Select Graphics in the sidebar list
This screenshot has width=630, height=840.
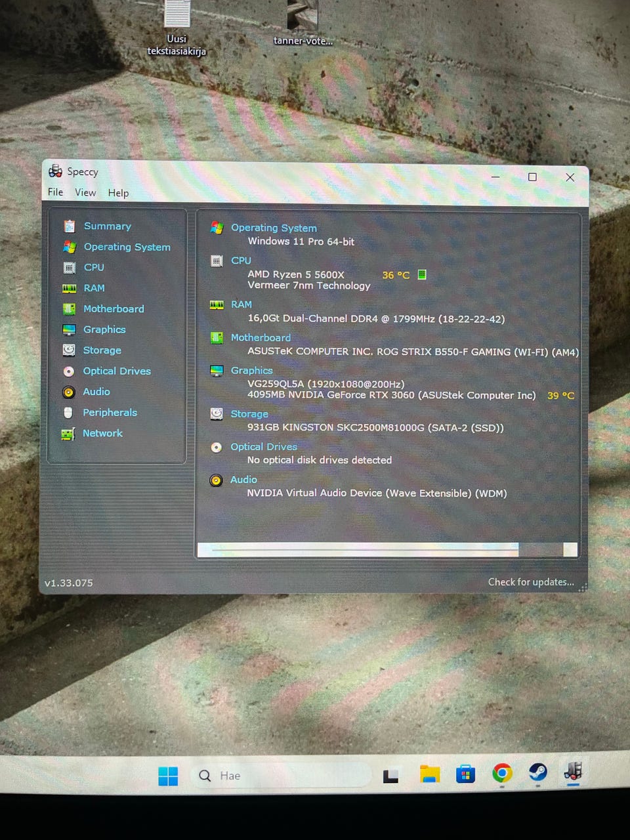tap(104, 329)
